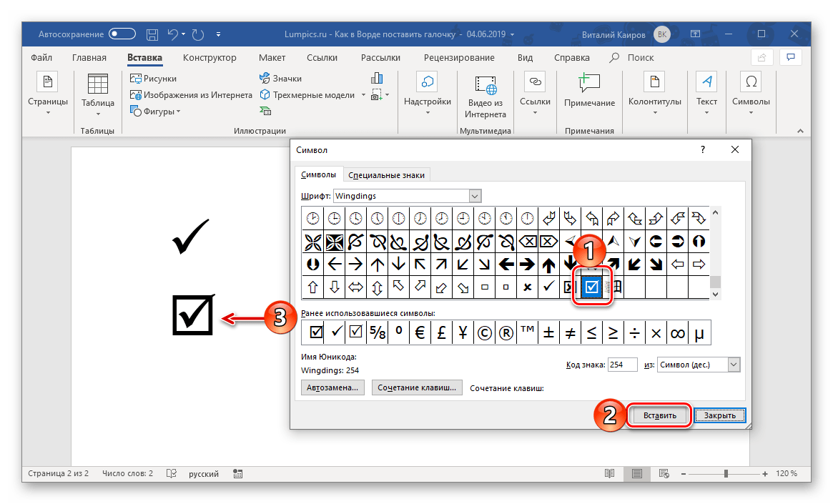
Task: Click the Код знака input field
Action: [x=622, y=365]
